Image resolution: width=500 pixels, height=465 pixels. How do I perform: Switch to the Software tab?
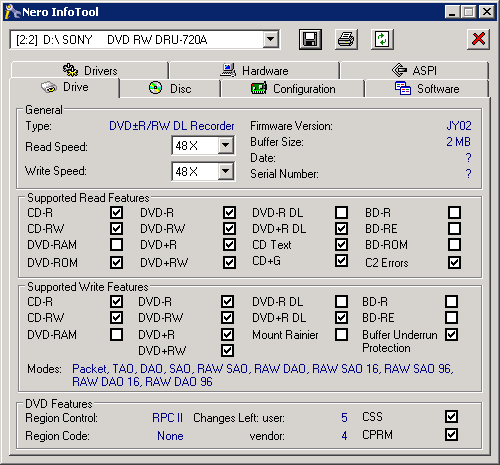427,89
